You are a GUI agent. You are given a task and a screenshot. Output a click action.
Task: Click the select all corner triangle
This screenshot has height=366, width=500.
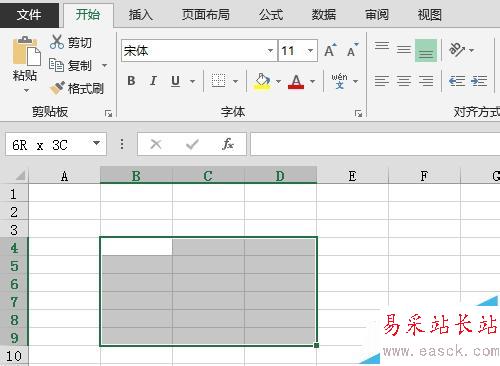click(20, 175)
